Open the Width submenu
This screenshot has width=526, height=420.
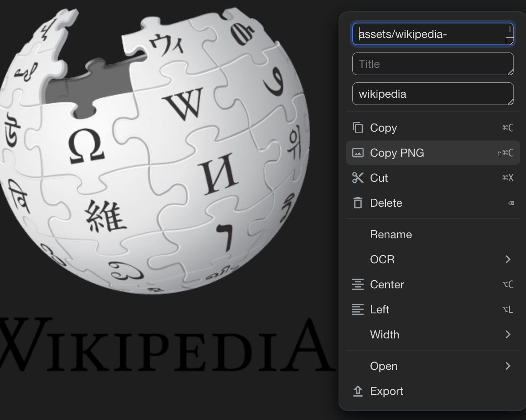coord(508,334)
